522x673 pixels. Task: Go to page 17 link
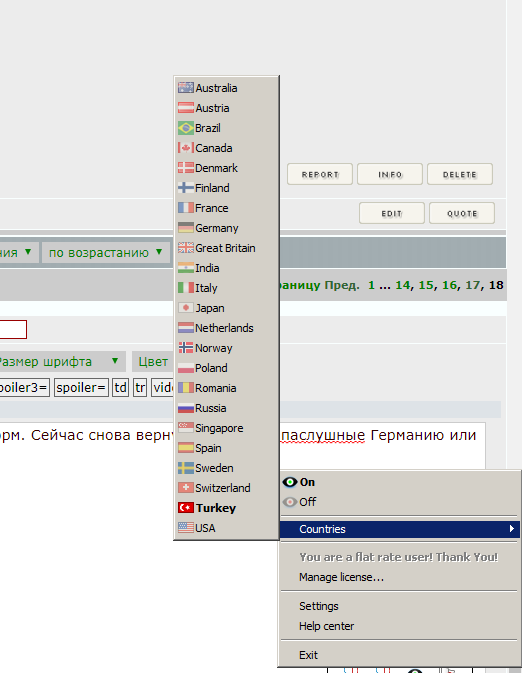[473, 285]
